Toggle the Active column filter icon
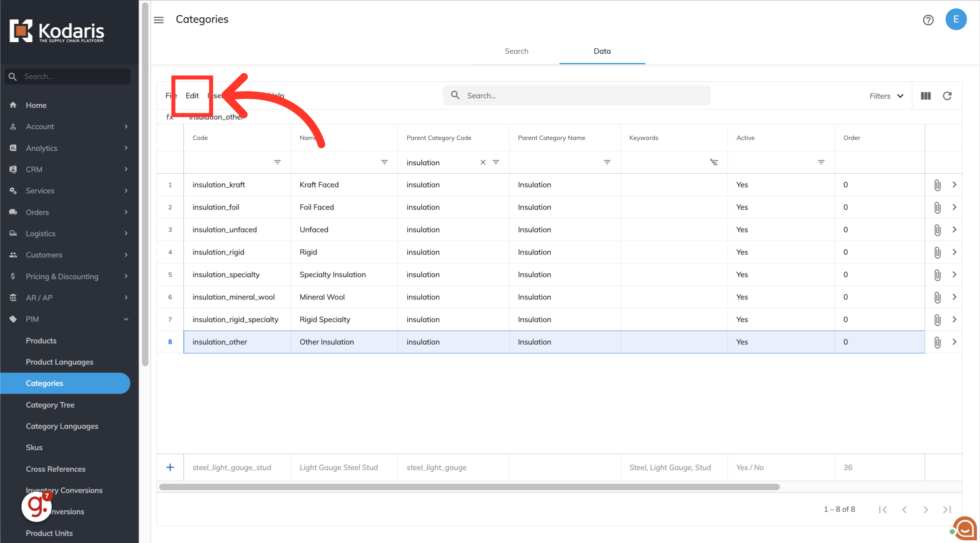 pyautogui.click(x=821, y=162)
